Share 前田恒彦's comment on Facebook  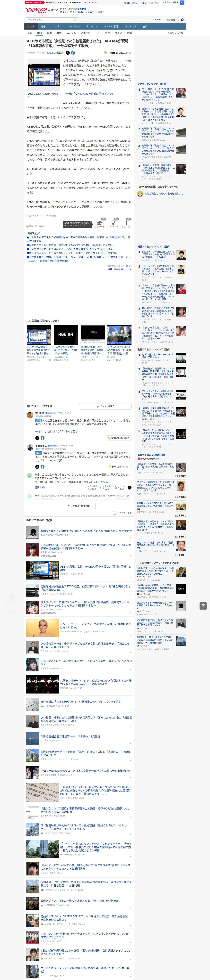pos(42,438)
